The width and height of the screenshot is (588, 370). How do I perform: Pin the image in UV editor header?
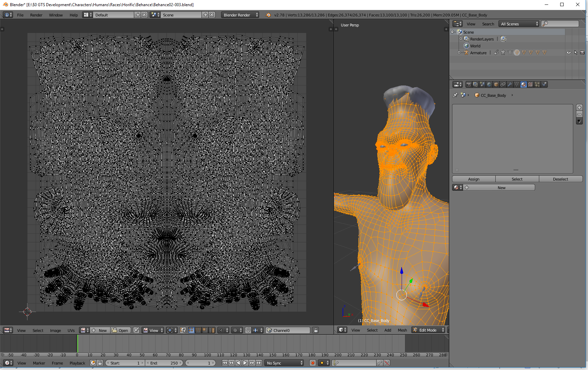136,330
